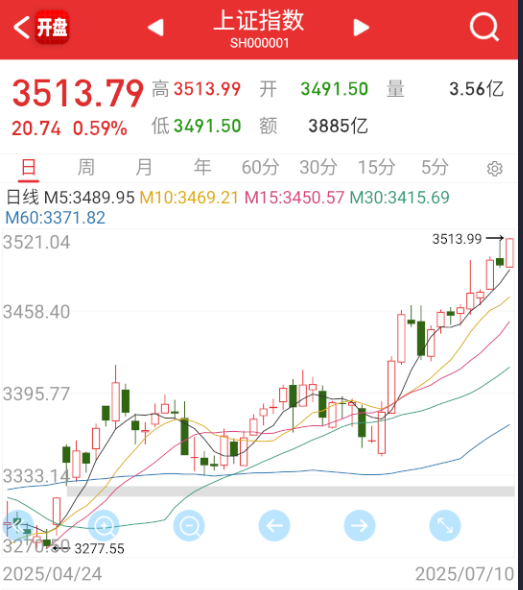Choose the 15分 chart interval
This screenshot has width=523, height=590.
click(x=376, y=167)
